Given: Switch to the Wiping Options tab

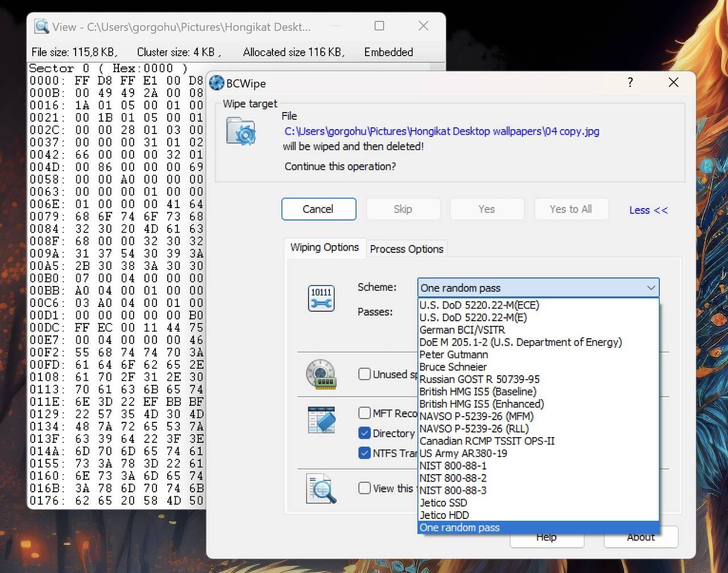Looking at the screenshot, I should (x=324, y=247).
